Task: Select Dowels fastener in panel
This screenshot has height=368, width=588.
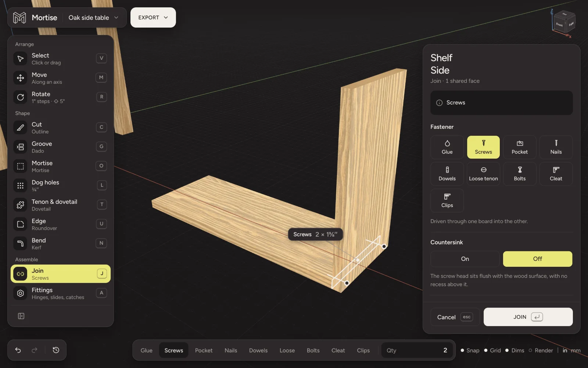Action: 447,174
